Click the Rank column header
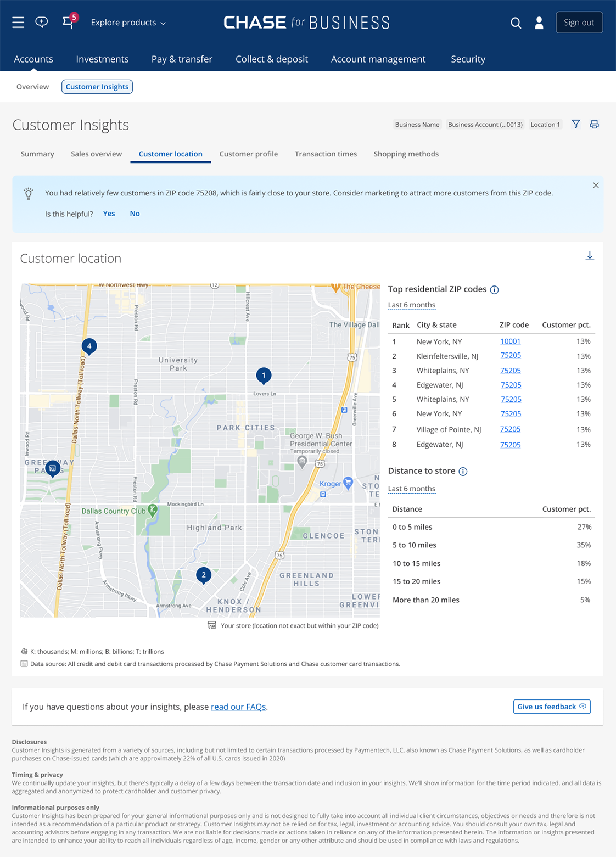616x857 pixels. [401, 326]
